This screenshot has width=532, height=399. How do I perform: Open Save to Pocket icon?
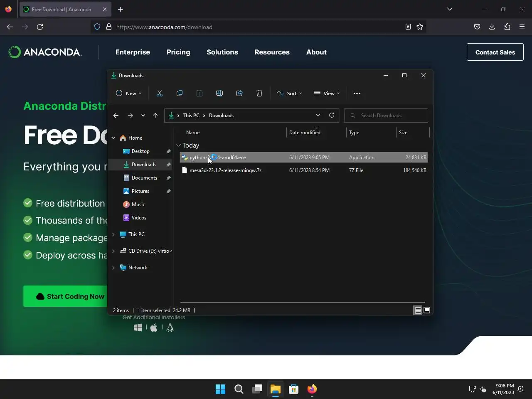coord(477,27)
